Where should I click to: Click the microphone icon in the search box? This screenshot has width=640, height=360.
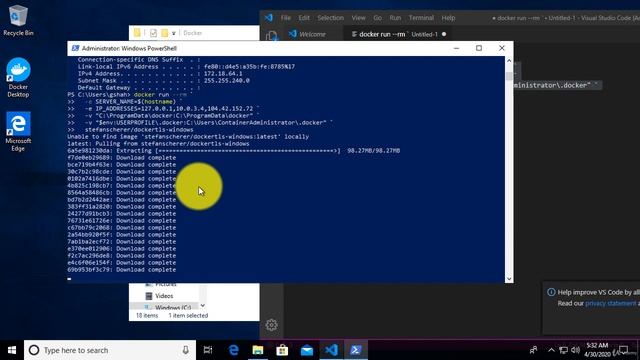point(186,350)
